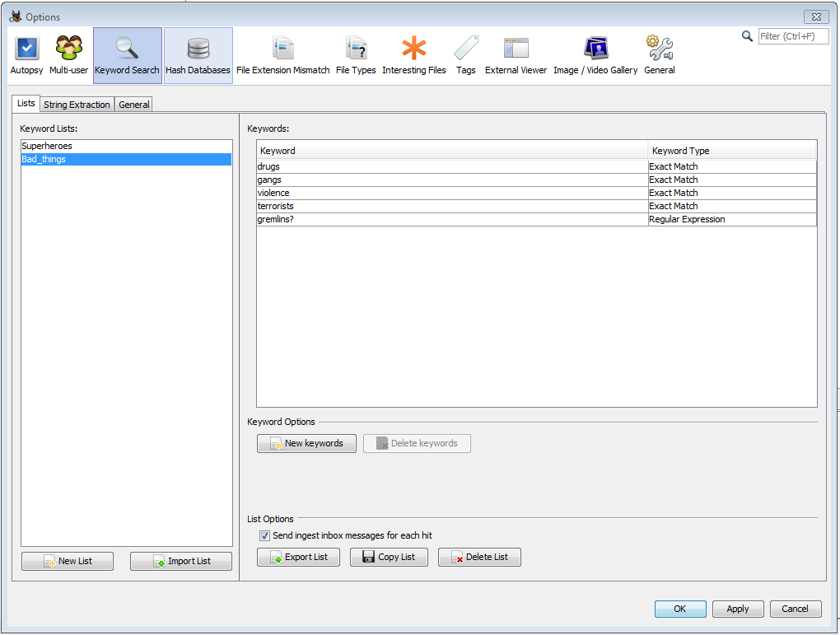The image size is (840, 635).
Task: Open the Multi-user settings category
Action: click(x=68, y=55)
